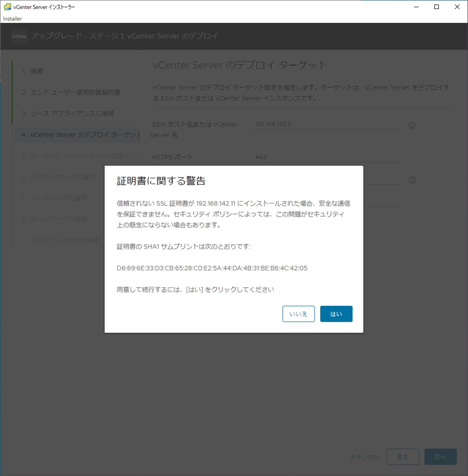
Task: Click the 証明書の SHA1 サムプリント line
Action: click(184, 247)
